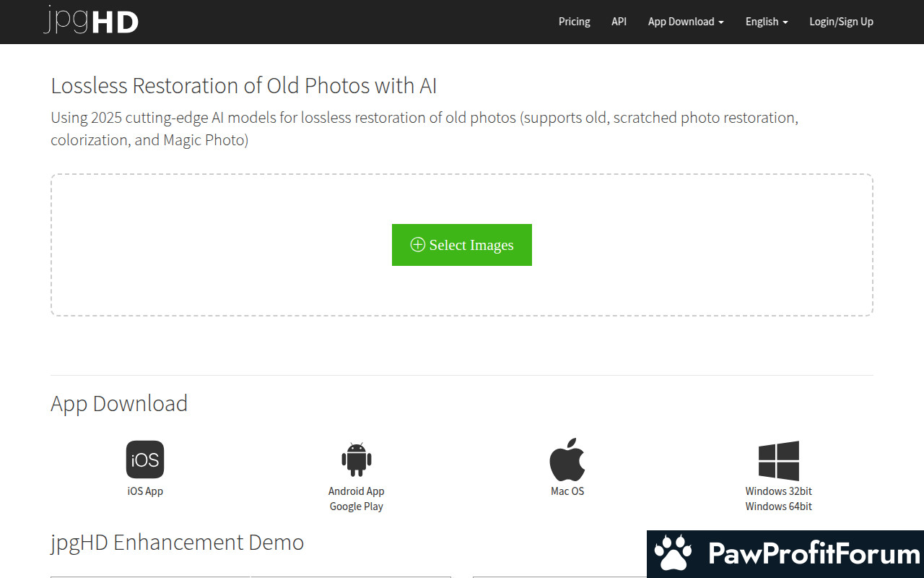The width and height of the screenshot is (924, 578).
Task: Click the jpgHD logo in the header
Action: click(x=90, y=21)
